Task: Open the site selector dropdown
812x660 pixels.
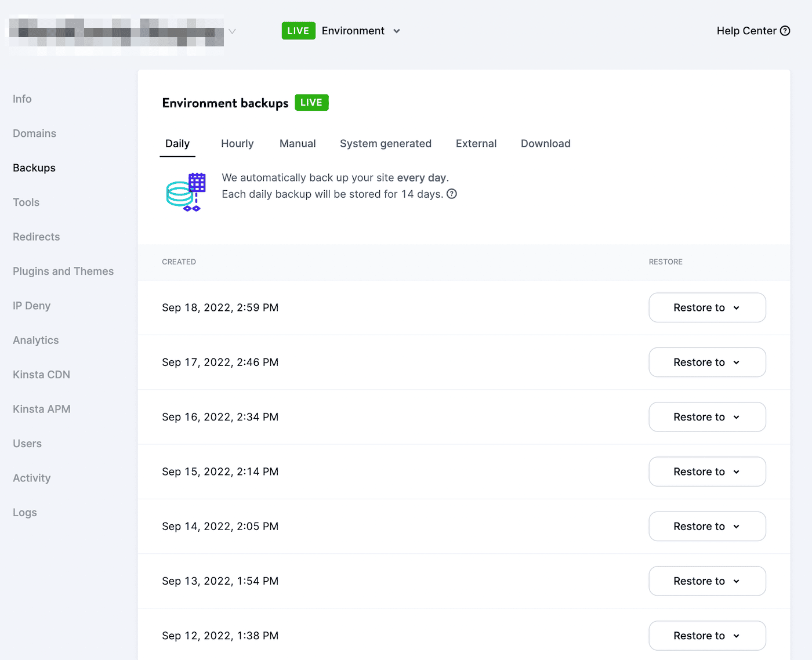Action: click(231, 31)
